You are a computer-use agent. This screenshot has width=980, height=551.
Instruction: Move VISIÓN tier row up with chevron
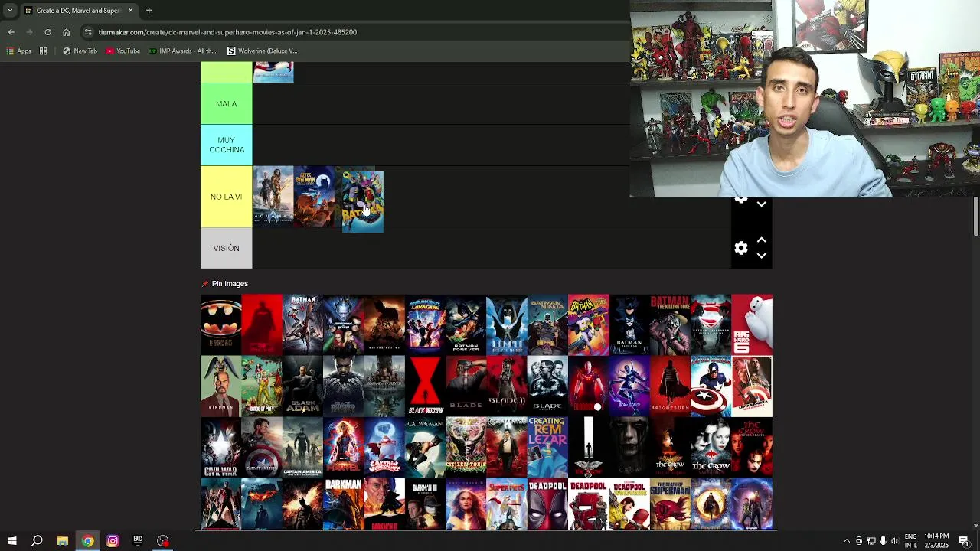click(761, 240)
